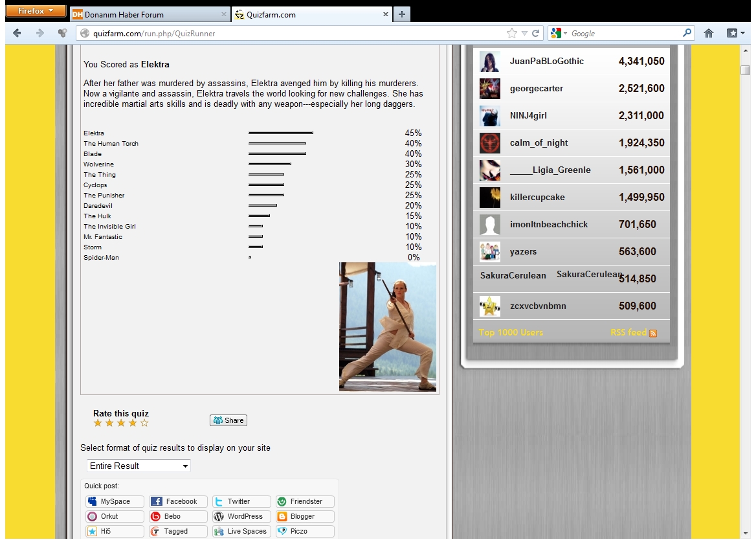Viewport: 756px width, 544px height.
Task: Post result to MySpace
Action: pyautogui.click(x=115, y=501)
